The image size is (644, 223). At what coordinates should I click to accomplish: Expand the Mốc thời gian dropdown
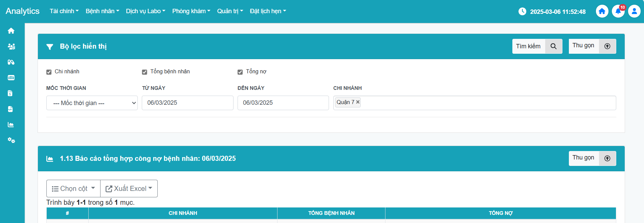point(92,103)
